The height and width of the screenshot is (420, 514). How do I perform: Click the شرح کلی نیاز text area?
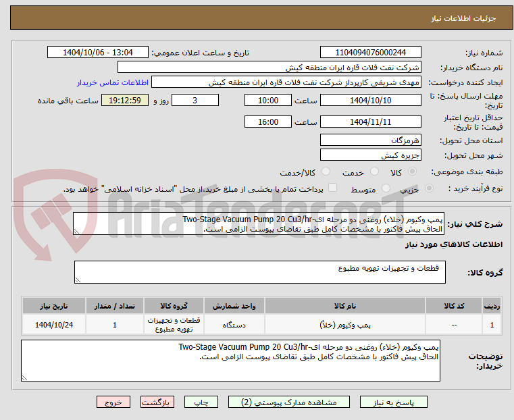[x=259, y=224]
